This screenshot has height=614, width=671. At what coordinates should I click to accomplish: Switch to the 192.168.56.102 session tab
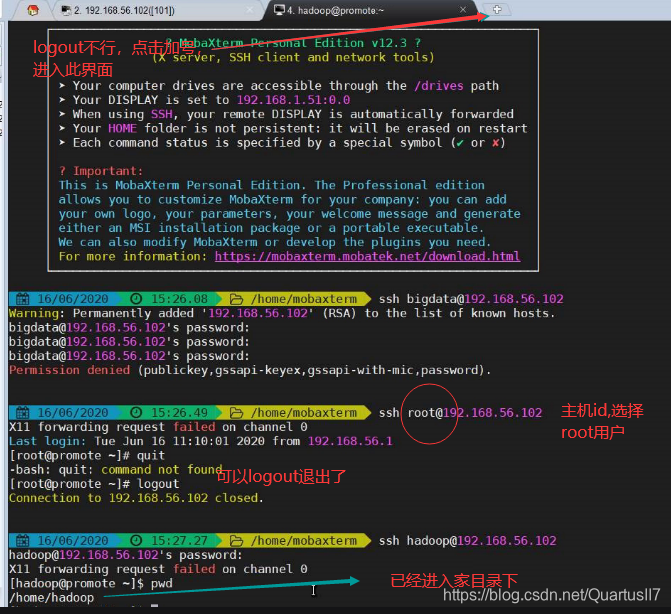(x=158, y=10)
